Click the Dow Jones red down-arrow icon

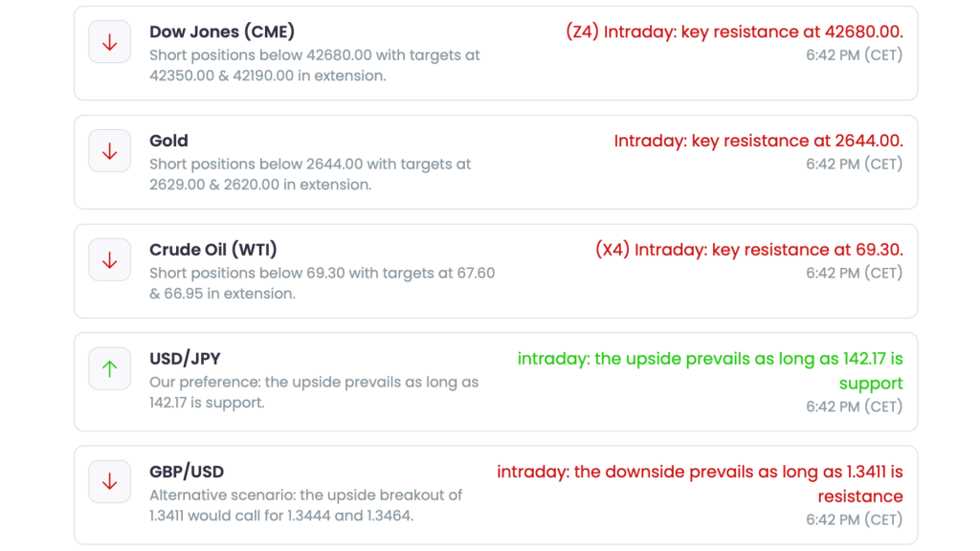[x=109, y=42]
